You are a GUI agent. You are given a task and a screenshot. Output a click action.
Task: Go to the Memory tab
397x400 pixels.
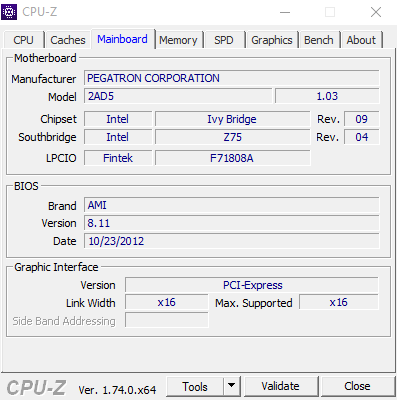click(x=178, y=40)
